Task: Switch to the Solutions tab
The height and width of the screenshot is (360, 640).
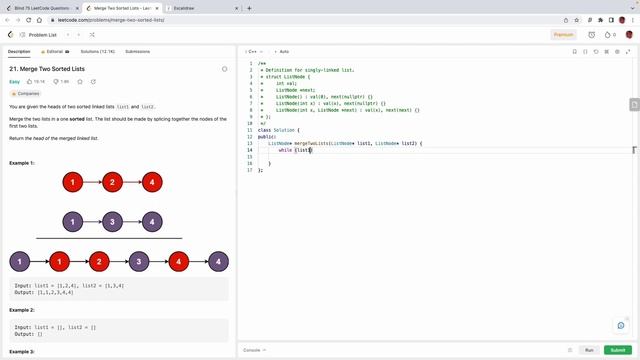Action: 98,52
